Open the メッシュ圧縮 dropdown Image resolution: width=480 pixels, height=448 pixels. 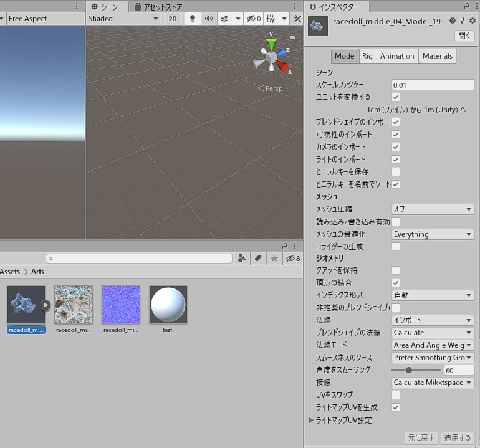[x=433, y=209]
